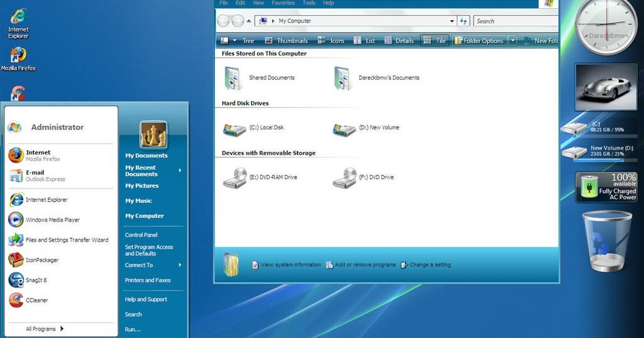Click Change a setting link
This screenshot has height=338, width=644.
coord(426,265)
